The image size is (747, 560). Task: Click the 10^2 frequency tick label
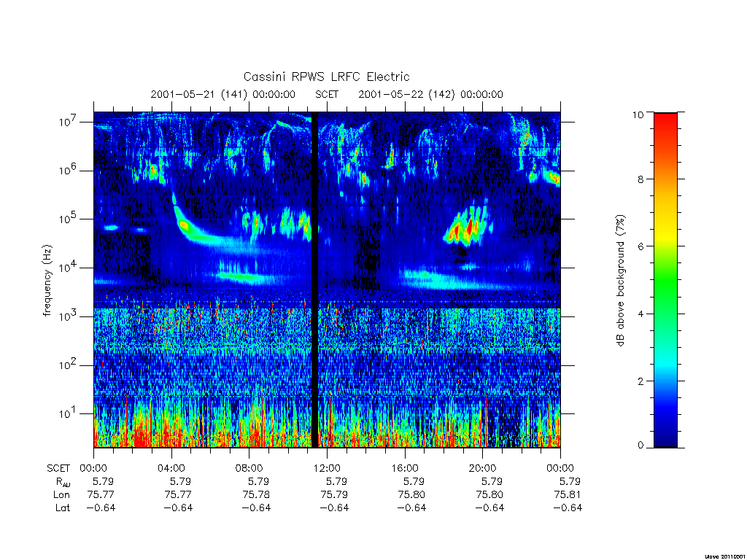68,365
